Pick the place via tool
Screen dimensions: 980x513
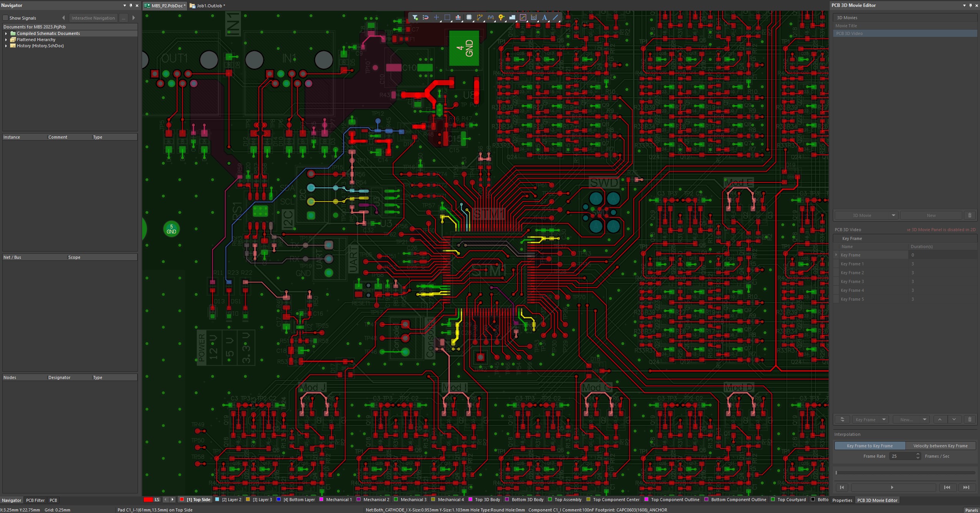(501, 17)
